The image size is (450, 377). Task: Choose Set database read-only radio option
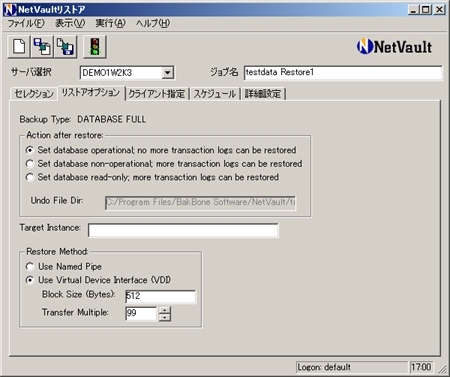30,177
